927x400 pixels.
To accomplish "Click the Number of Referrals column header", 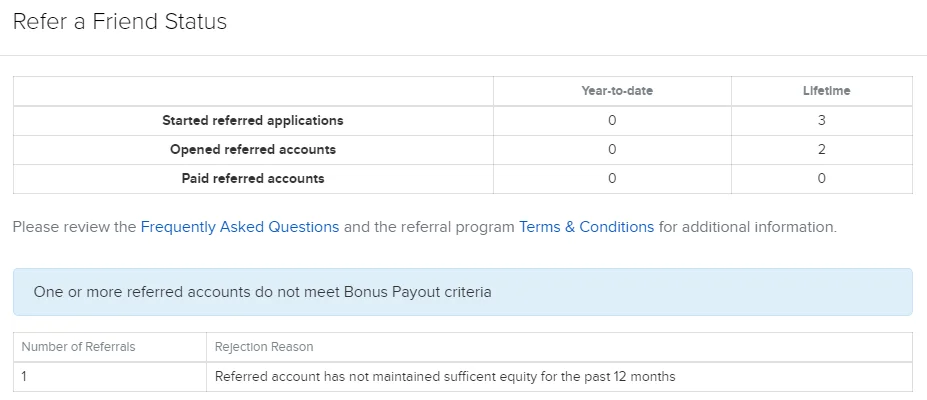I will coord(78,347).
